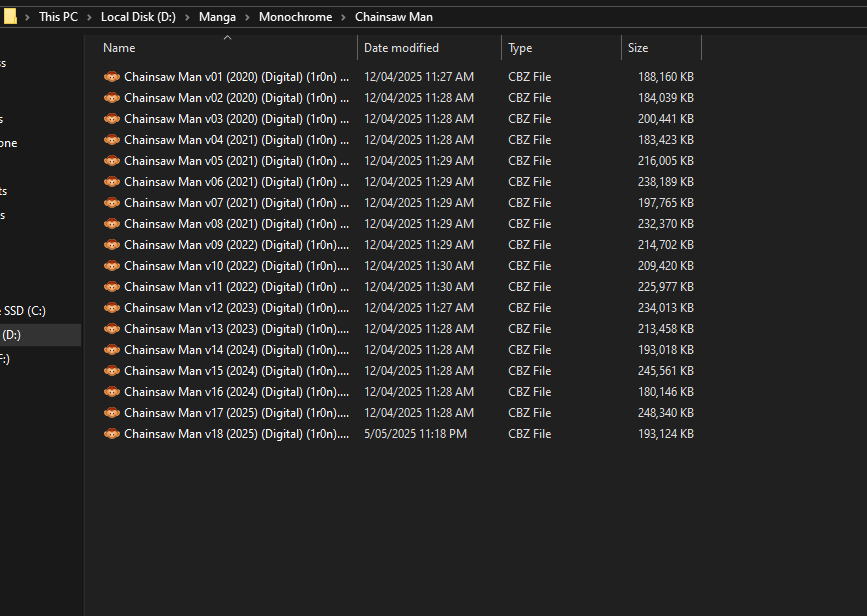Click the date 5/05/2025 11:18 PM
This screenshot has width=867, height=616.
click(x=415, y=434)
